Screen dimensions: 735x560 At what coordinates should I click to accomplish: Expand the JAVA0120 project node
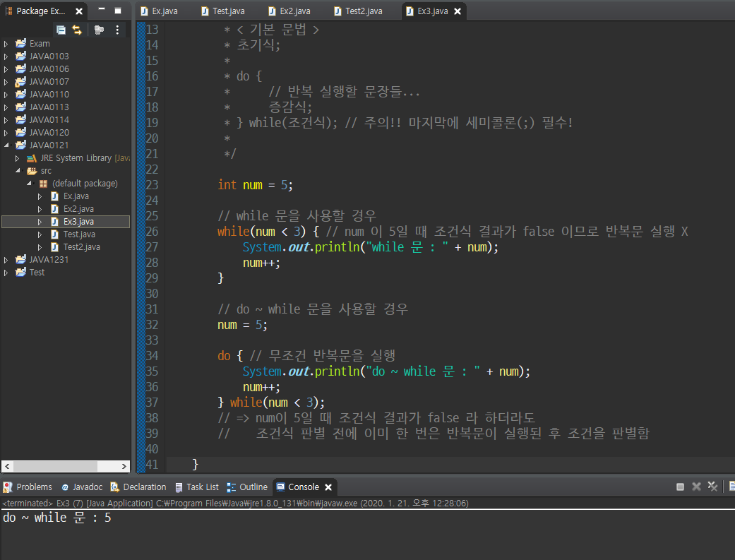click(x=6, y=133)
